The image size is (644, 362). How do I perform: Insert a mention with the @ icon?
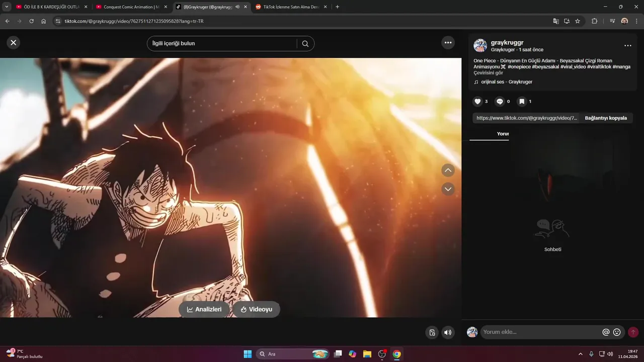click(606, 332)
